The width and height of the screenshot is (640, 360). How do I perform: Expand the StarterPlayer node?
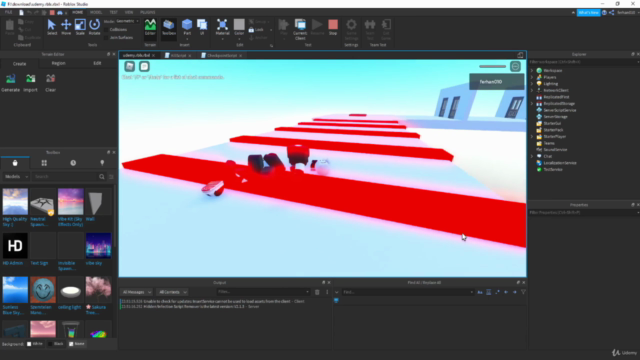532,137
